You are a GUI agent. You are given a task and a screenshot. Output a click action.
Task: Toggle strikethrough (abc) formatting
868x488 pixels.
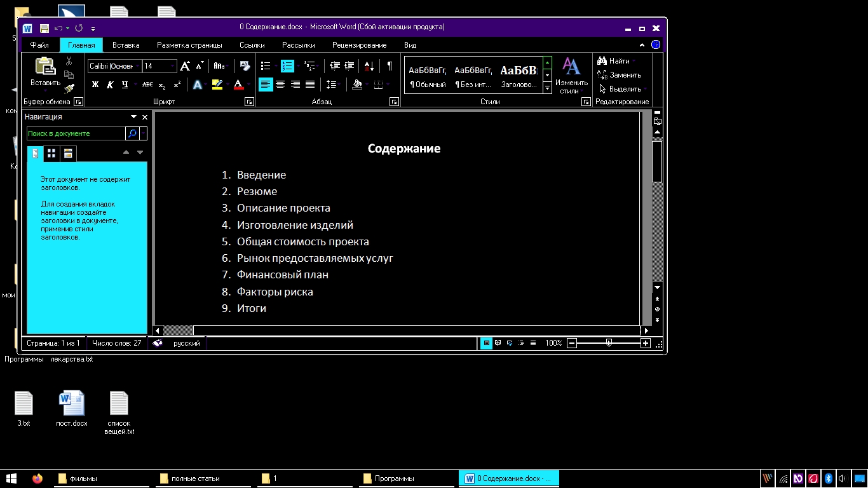pyautogui.click(x=147, y=85)
